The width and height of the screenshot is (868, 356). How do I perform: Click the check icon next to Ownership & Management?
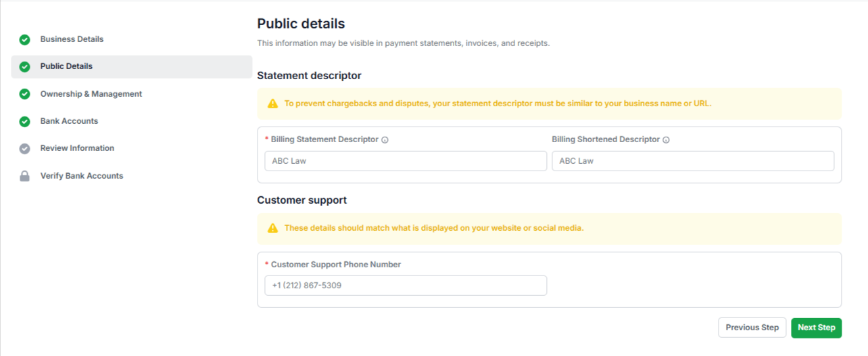[25, 94]
